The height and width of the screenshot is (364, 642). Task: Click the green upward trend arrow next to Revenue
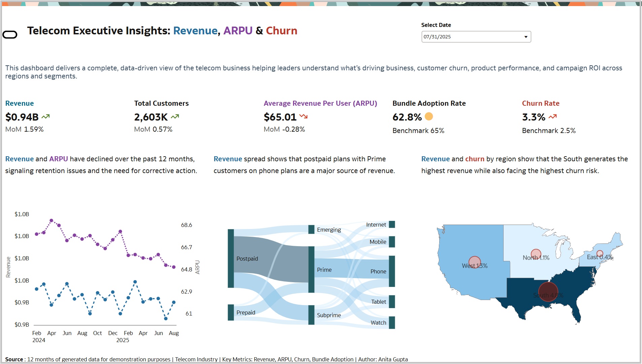click(x=45, y=116)
